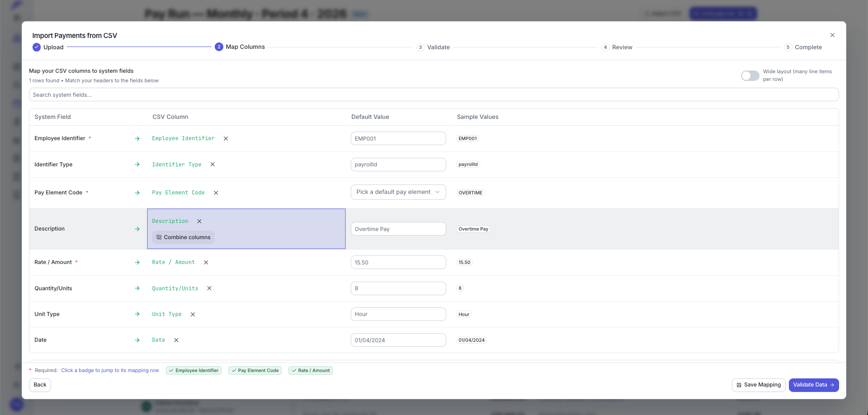868x415 pixels.
Task: Clear the Quantity/Units column mapping
Action: point(209,288)
